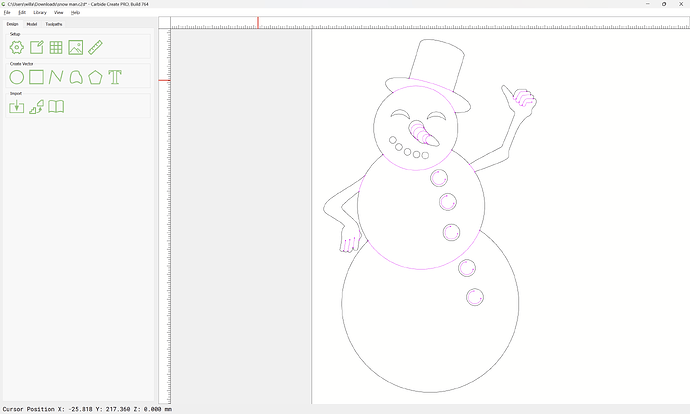Switch to the Design tab
This screenshot has width=690, height=414.
coord(12,24)
